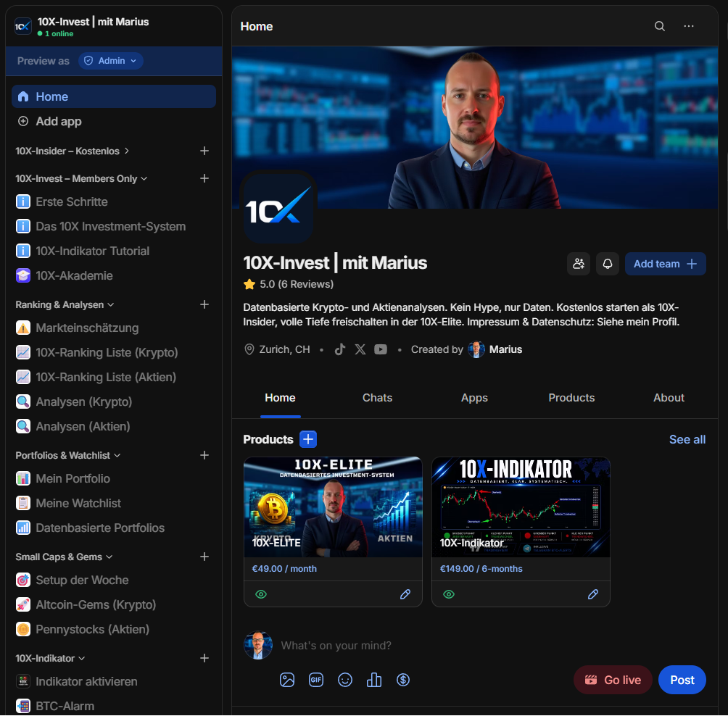
Task: Add app to Ranking & Analysen section
Action: [x=204, y=304]
